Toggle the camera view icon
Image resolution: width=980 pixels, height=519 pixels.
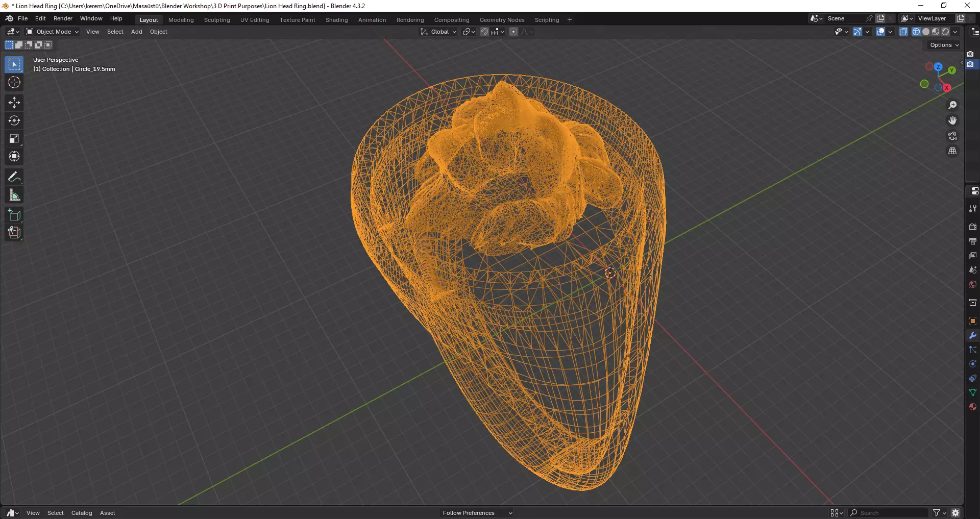click(952, 136)
